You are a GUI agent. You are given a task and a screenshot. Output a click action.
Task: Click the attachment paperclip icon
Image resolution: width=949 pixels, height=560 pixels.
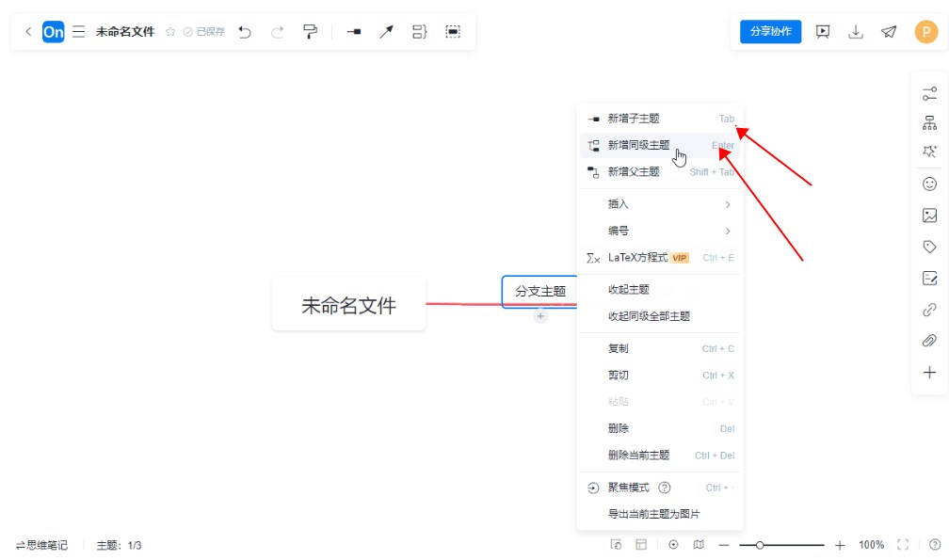(x=929, y=341)
